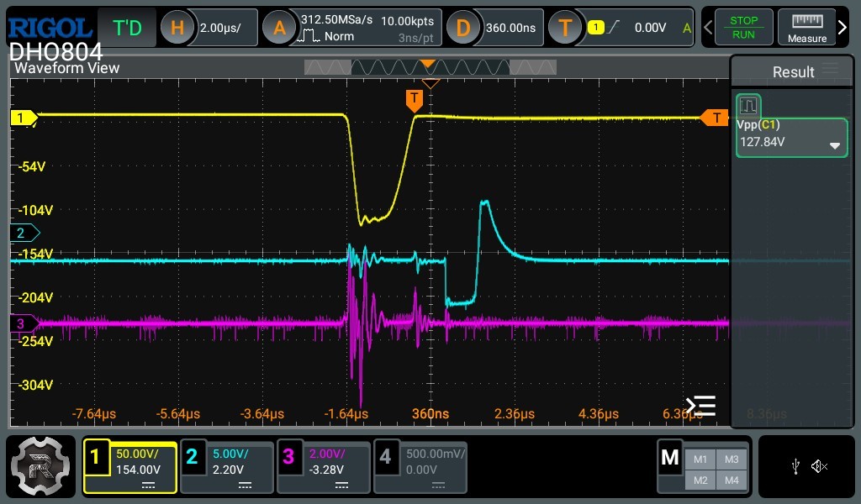Collapse the Result sidebar using the list arrow icon
861x504 pixels.
[x=700, y=406]
